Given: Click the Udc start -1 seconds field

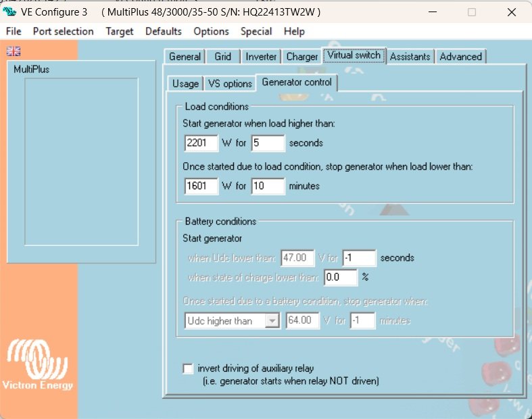Looking at the screenshot, I should (360, 258).
